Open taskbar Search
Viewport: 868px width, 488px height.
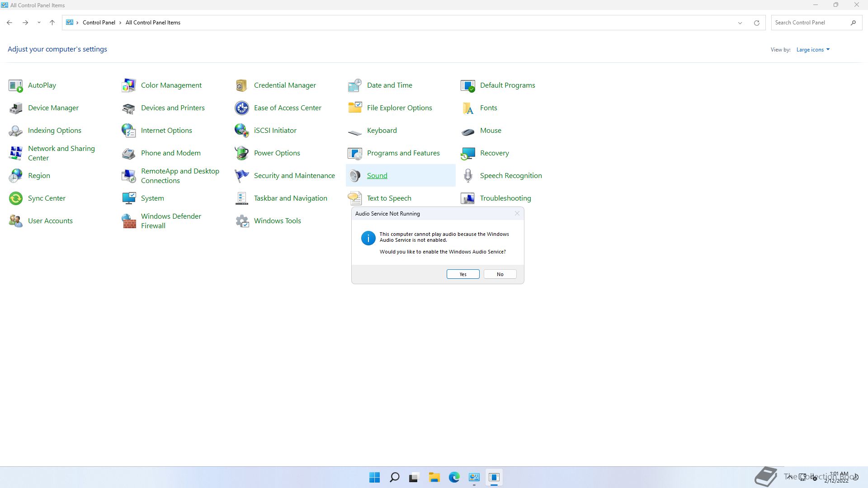394,478
